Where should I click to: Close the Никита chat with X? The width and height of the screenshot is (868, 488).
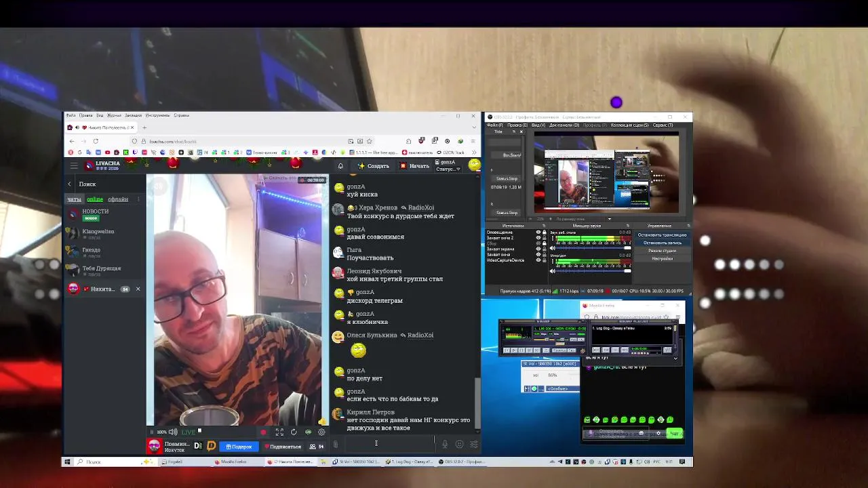click(x=138, y=289)
